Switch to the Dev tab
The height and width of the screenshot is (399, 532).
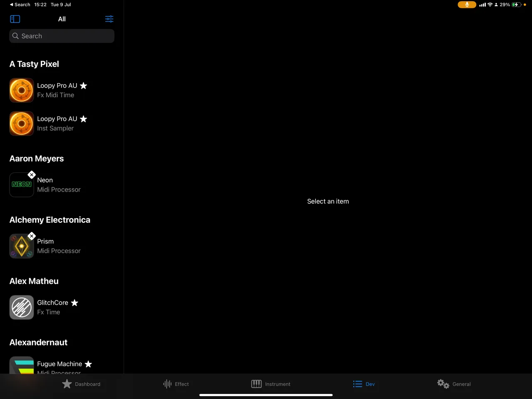coord(364,384)
